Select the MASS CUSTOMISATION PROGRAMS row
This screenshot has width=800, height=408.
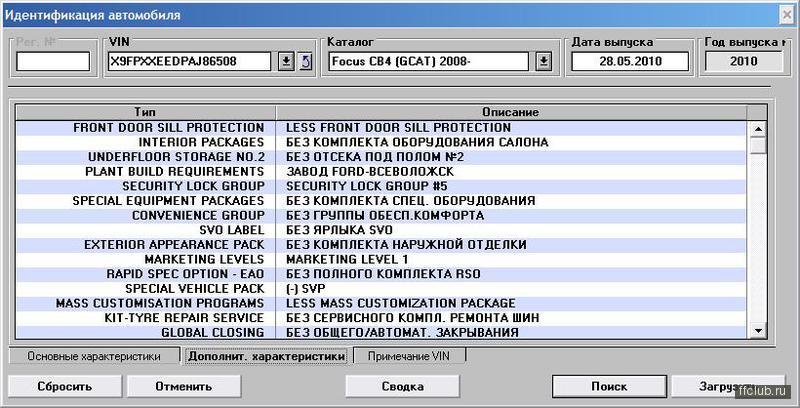pyautogui.click(x=382, y=303)
